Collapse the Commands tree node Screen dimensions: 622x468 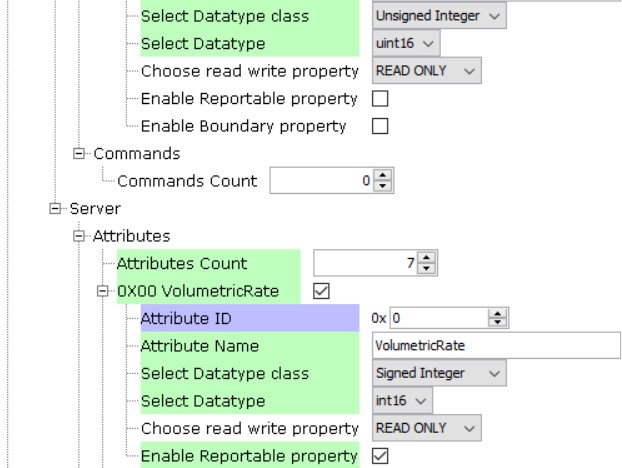tap(79, 155)
